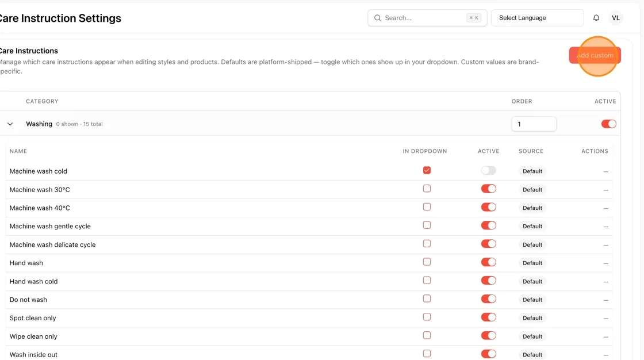Uncheck In Dropdown for Machine wash cold
The image size is (644, 360).
[427, 170]
